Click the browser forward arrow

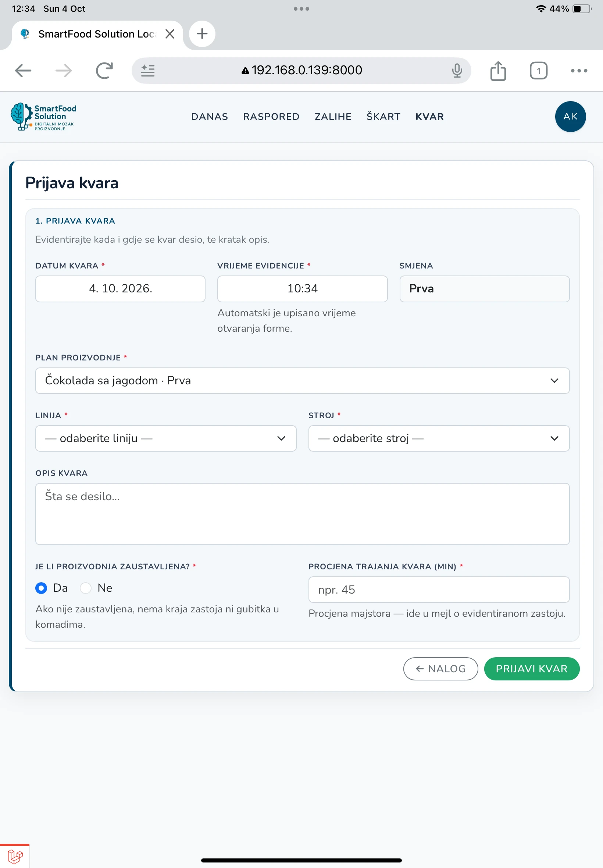[x=64, y=71]
